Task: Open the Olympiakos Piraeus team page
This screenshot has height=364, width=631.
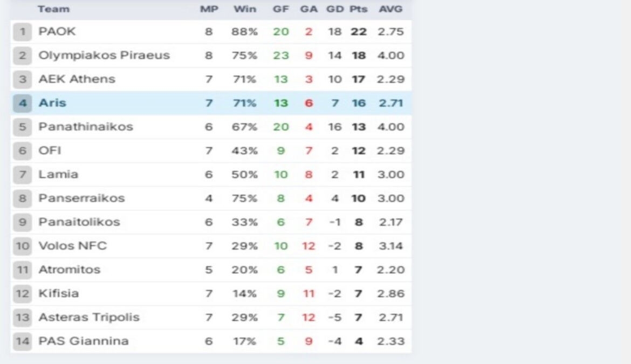Action: coord(104,56)
